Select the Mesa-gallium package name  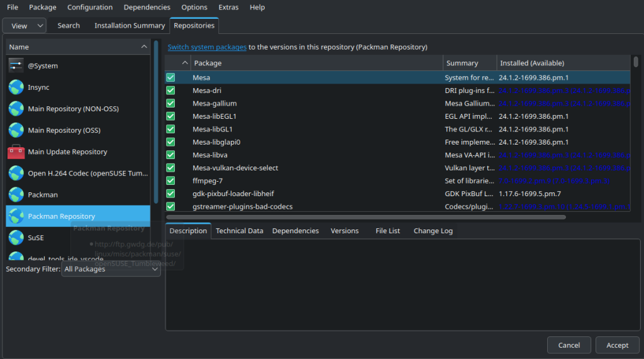[x=214, y=103]
